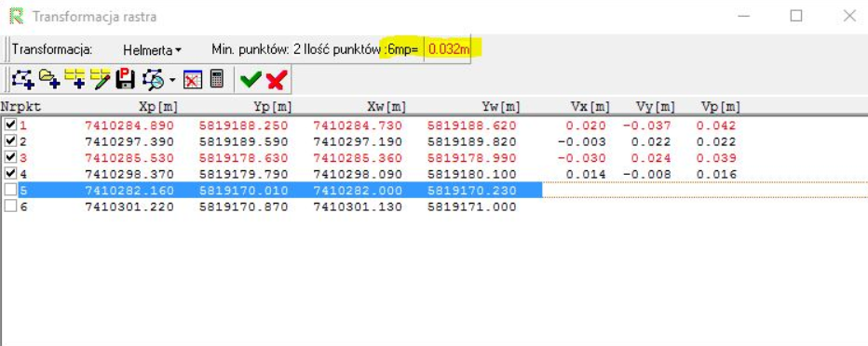
Task: Click Xw value 7410301.130 in row 6
Action: pos(358,207)
